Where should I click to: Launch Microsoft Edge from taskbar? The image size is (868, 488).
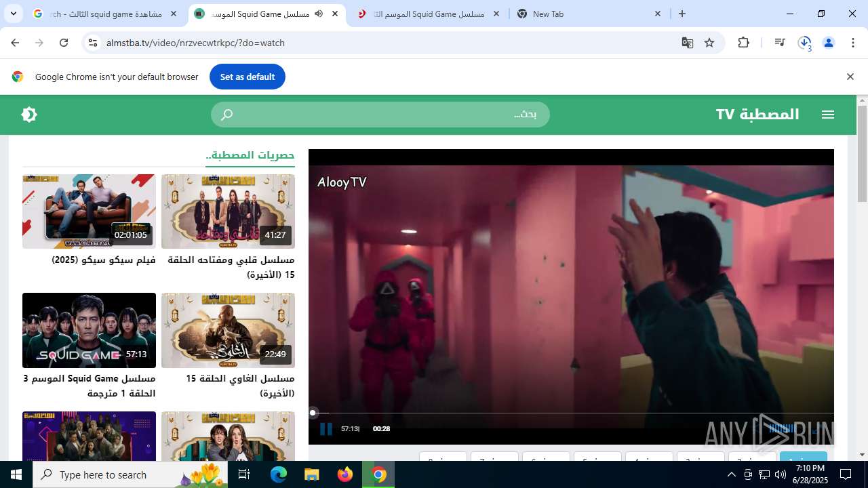(x=279, y=474)
